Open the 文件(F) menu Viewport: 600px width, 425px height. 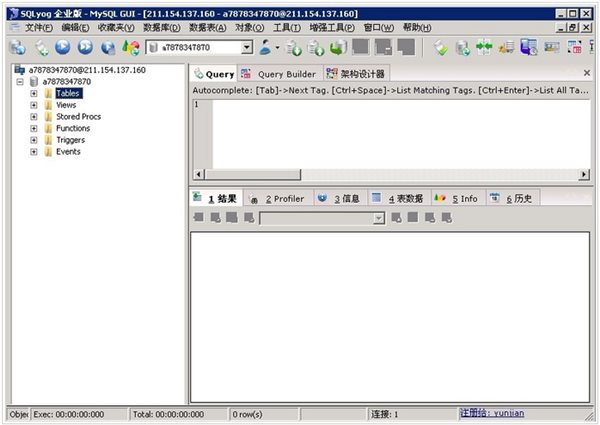[x=39, y=28]
